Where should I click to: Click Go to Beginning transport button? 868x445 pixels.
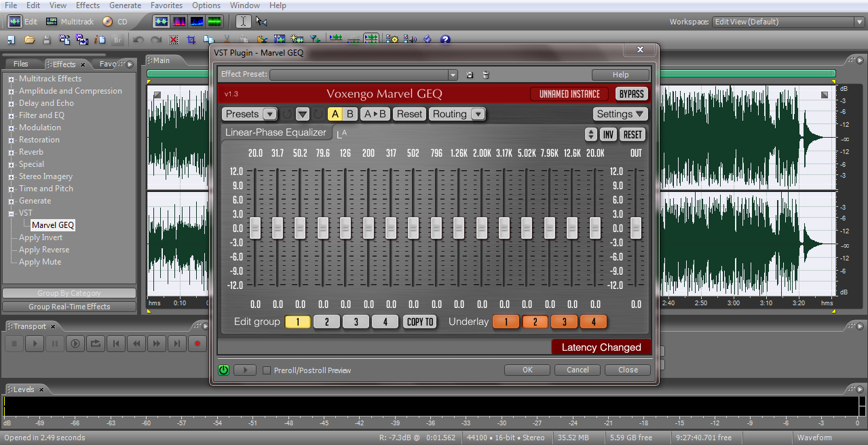pos(116,344)
